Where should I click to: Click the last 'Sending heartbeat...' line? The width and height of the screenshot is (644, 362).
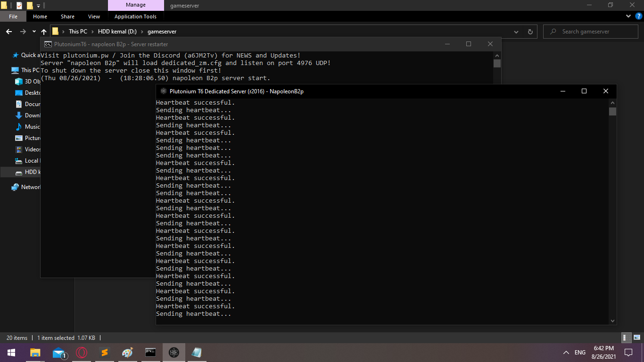pos(194,314)
